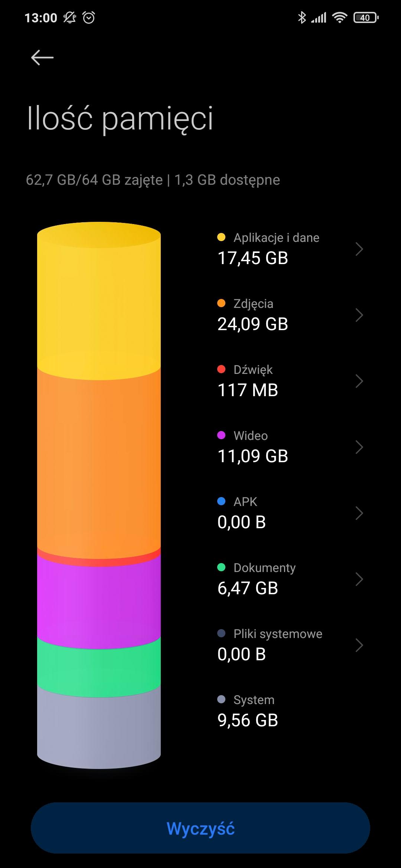Screen dimensions: 401x868
Task: Tap the back arrow icon
Action: (x=42, y=58)
